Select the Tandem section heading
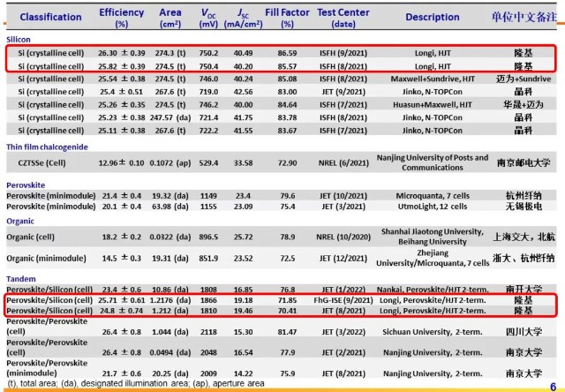The width and height of the screenshot is (565, 392). 21,279
